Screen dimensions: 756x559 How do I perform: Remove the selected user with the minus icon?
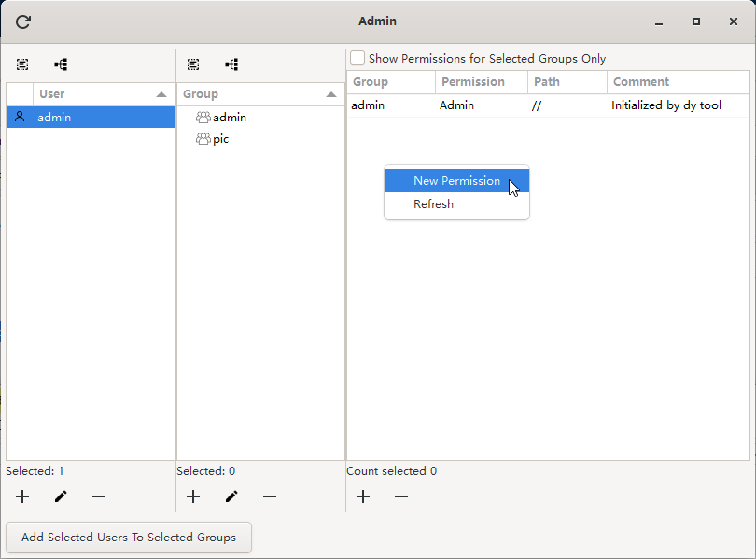click(99, 496)
